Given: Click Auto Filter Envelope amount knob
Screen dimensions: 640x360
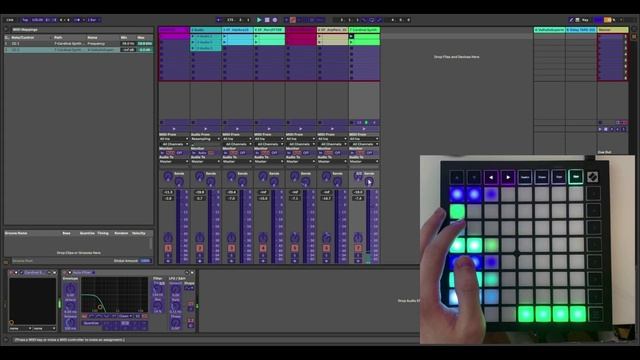Looking at the screenshot, I should (70, 289).
